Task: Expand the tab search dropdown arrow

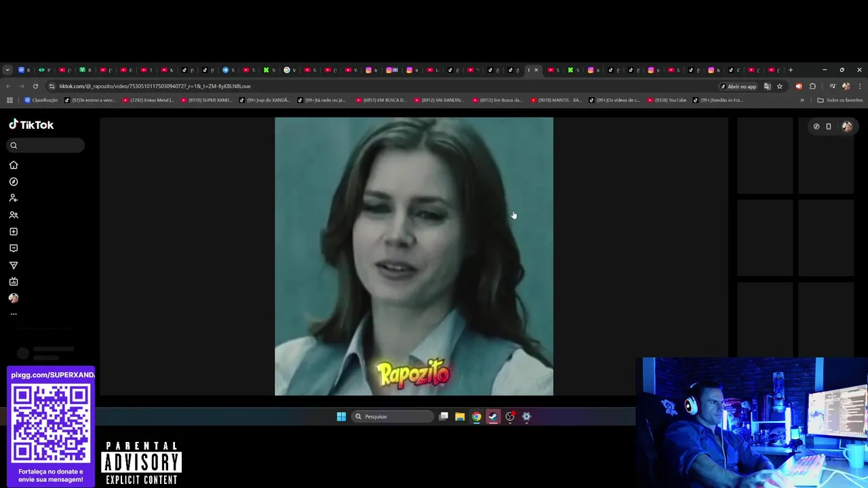Action: tap(7, 70)
